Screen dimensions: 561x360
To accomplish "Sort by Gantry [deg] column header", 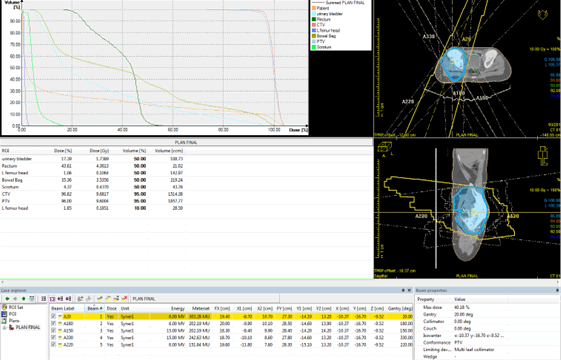I will [x=400, y=308].
